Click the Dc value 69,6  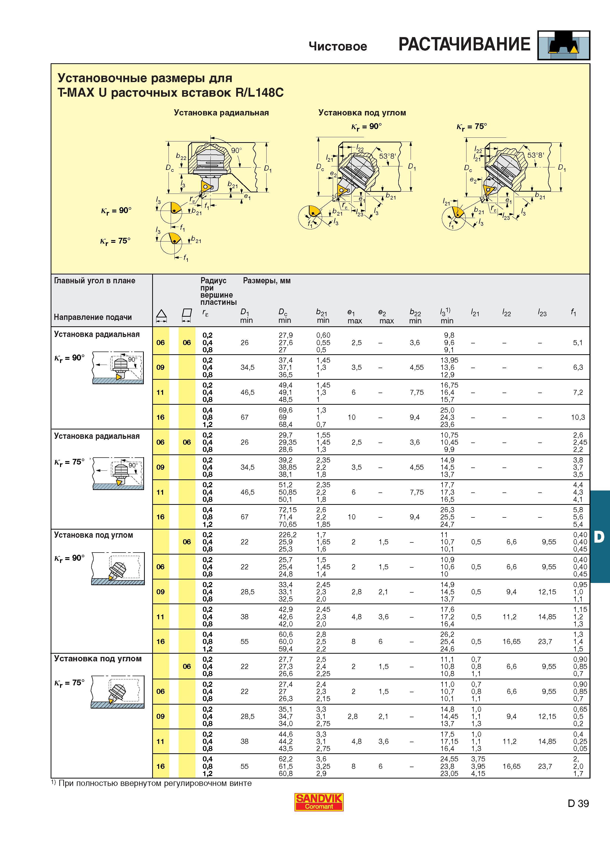coord(286,410)
